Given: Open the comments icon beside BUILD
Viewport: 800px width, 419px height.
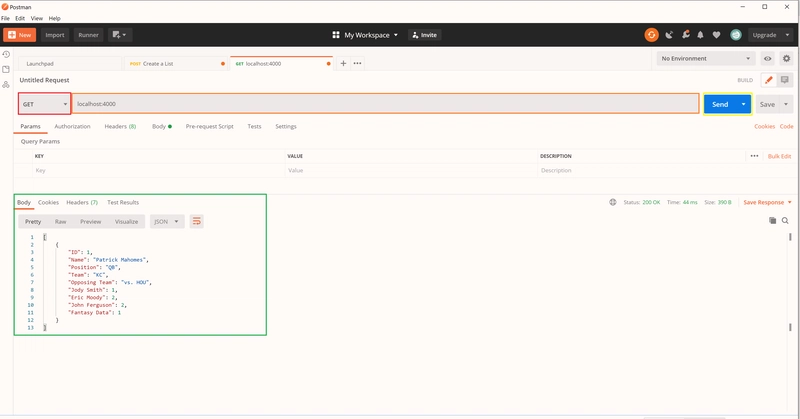Looking at the screenshot, I should (x=785, y=80).
